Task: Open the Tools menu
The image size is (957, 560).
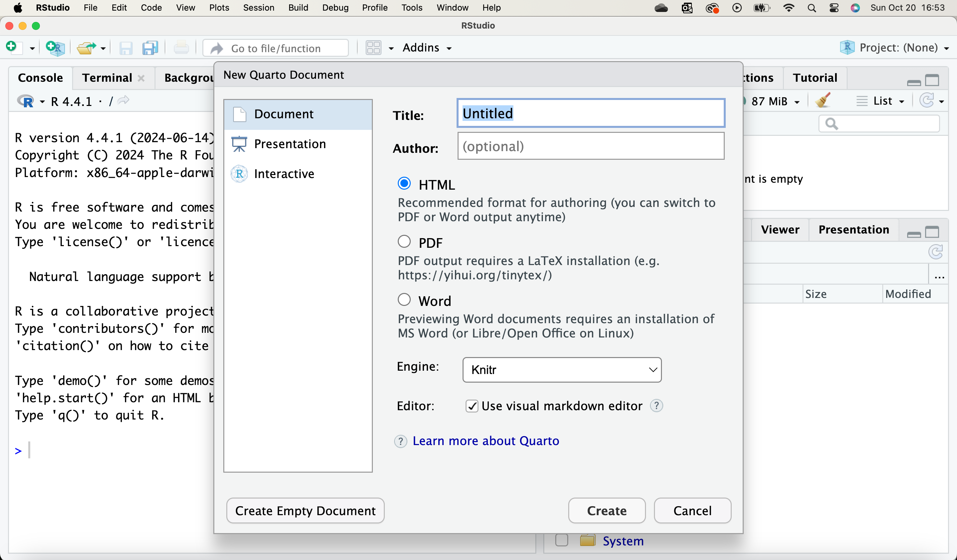Action: coord(412,8)
